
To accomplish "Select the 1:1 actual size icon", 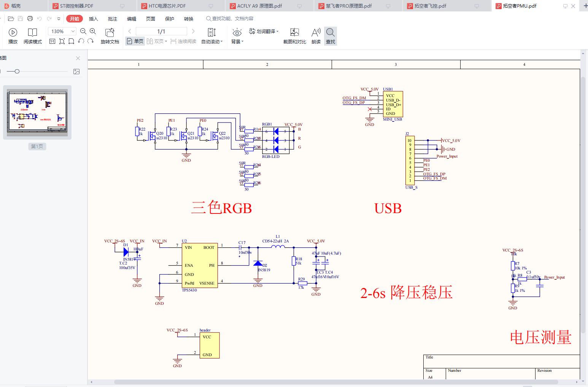I will click(52, 41).
